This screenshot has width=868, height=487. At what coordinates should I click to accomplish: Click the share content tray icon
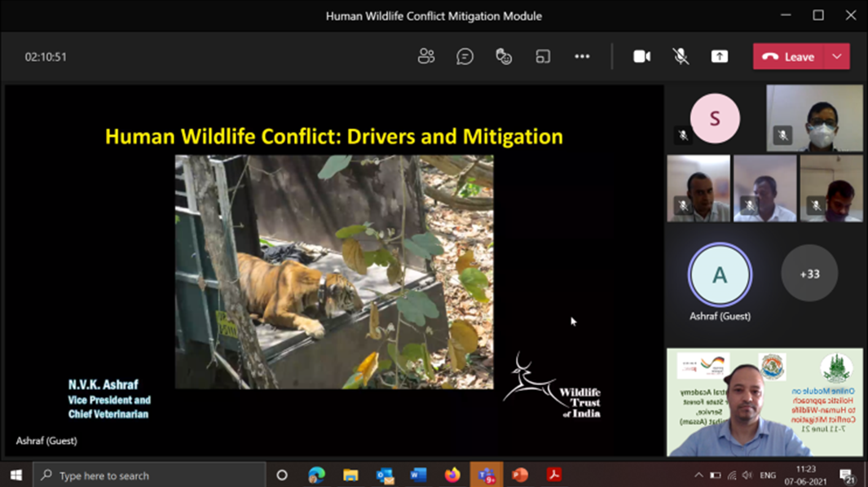(719, 57)
